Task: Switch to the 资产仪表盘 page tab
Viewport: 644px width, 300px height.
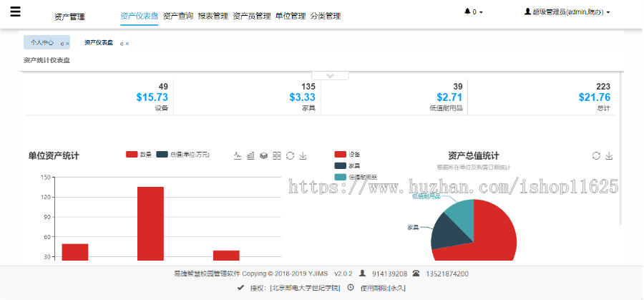Action: [x=99, y=43]
